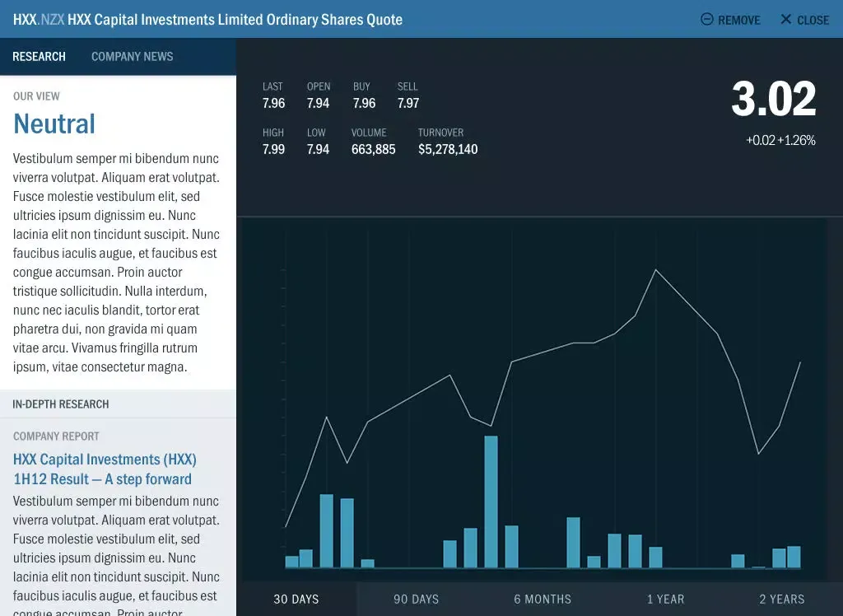Click the Remove circle-minus icon

[x=706, y=19]
